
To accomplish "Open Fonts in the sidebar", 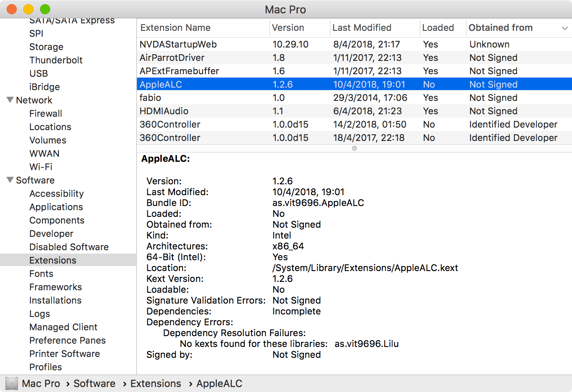I will point(41,274).
